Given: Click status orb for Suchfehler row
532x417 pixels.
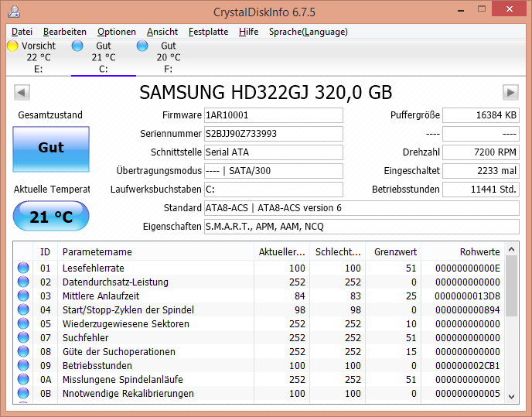Looking at the screenshot, I should [23, 337].
